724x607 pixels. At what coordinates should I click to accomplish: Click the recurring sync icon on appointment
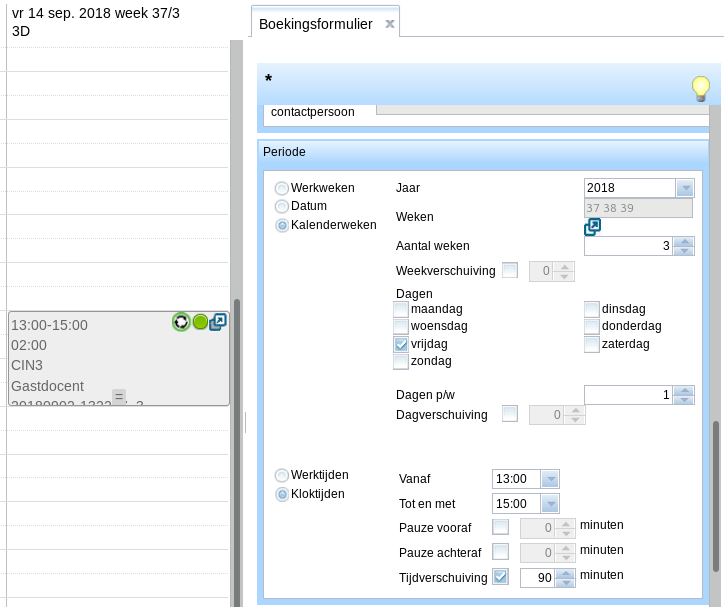pyautogui.click(x=181, y=322)
